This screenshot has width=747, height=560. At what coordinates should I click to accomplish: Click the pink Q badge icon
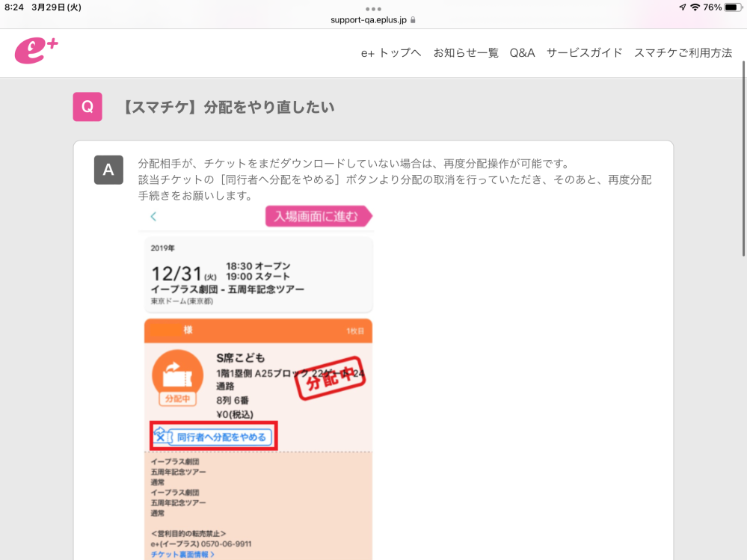pyautogui.click(x=87, y=107)
